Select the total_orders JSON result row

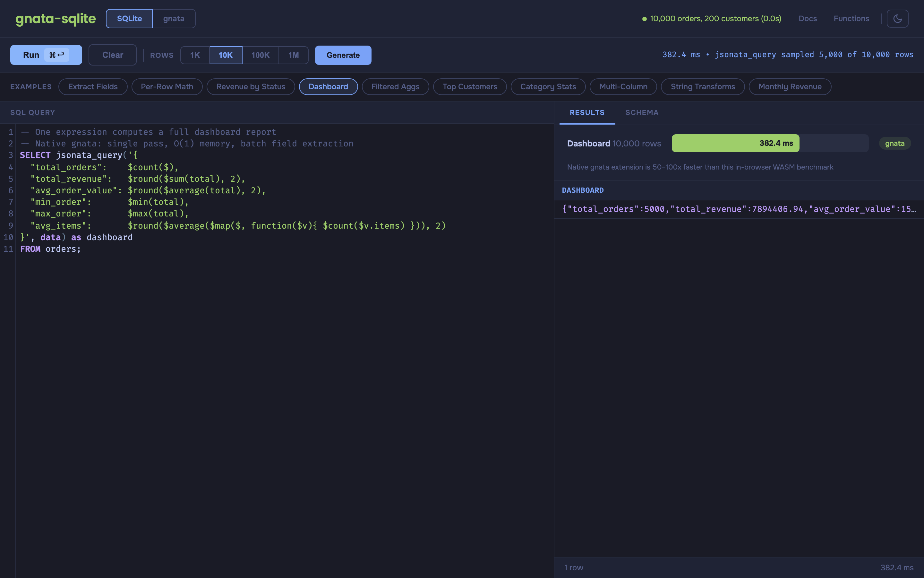[x=739, y=209]
